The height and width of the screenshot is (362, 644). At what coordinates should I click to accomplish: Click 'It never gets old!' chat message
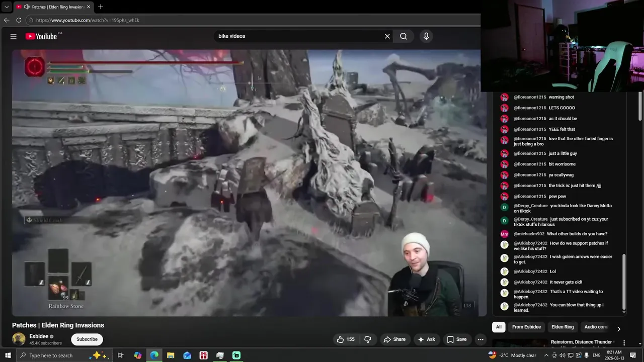pos(566,282)
